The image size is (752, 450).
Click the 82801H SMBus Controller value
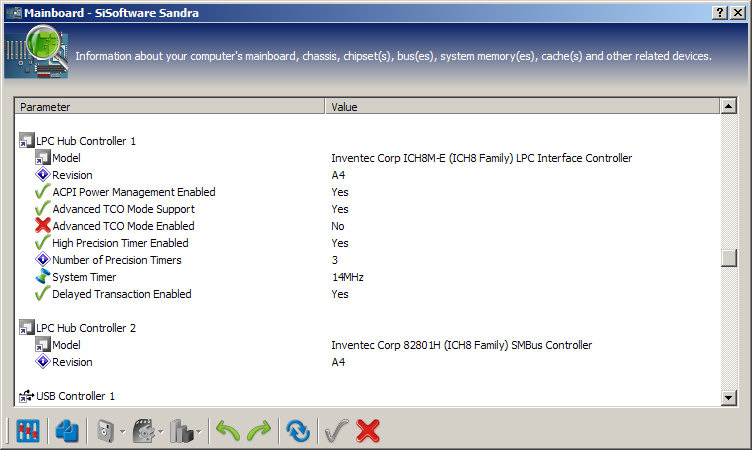pyautogui.click(x=461, y=345)
